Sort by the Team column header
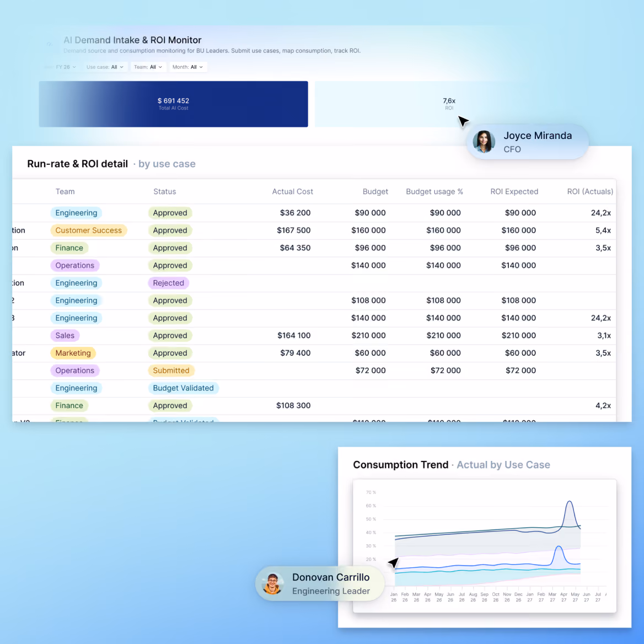 (x=65, y=191)
